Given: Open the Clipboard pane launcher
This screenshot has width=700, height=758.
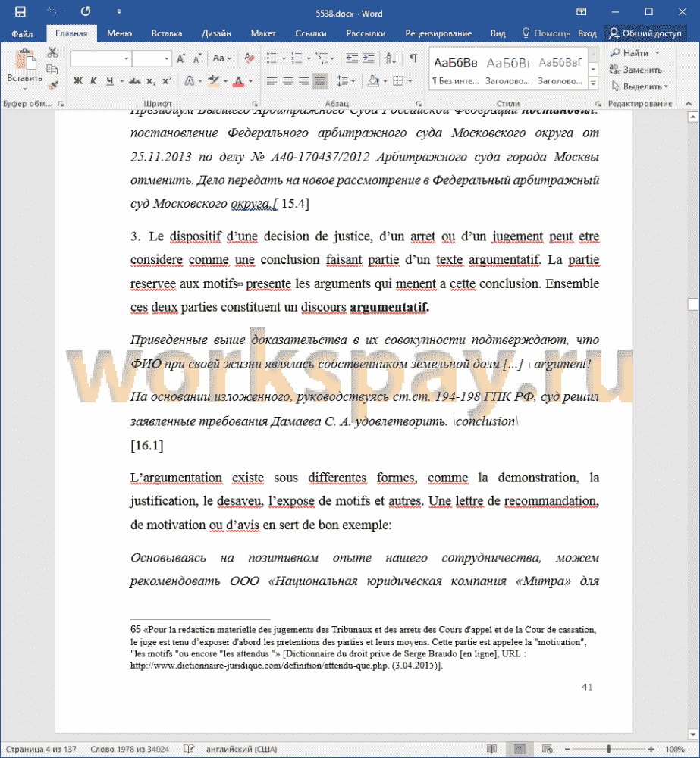Looking at the screenshot, I should [61, 103].
